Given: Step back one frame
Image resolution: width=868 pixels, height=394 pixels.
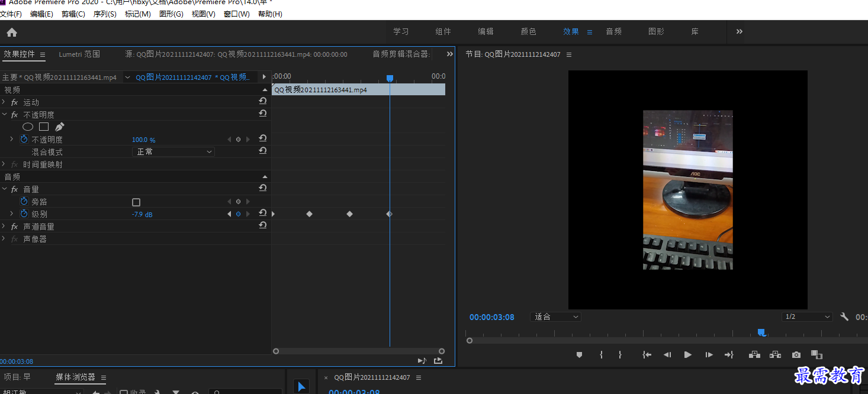Looking at the screenshot, I should [667, 355].
